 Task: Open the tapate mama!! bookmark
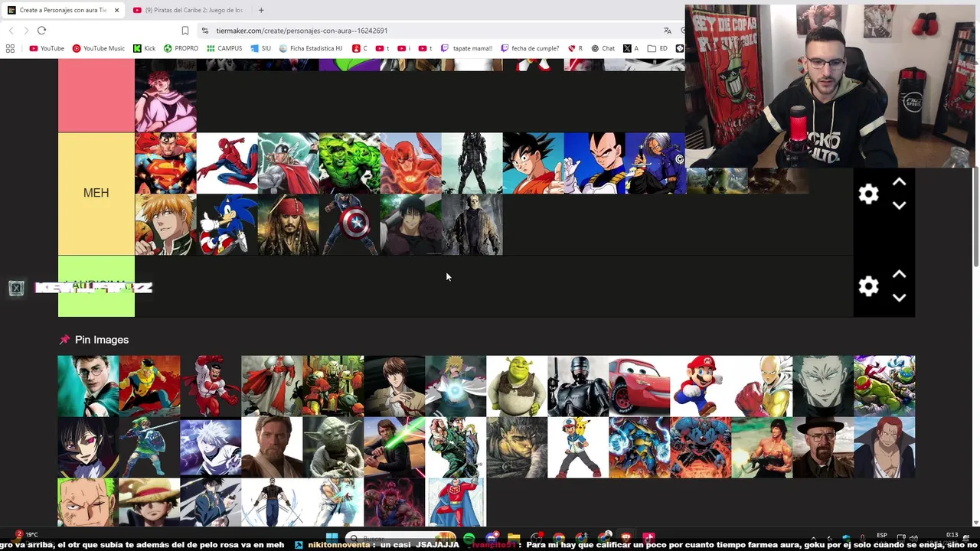point(466,48)
